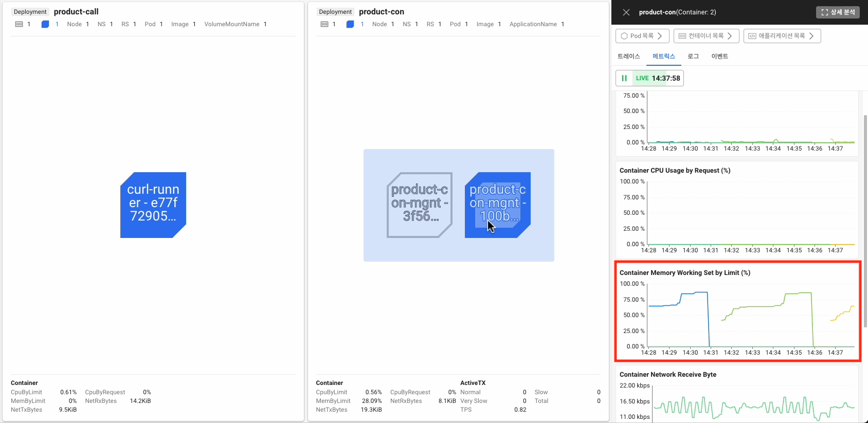Image resolution: width=868 pixels, height=423 pixels.
Task: Click the container count icon in product-call header
Action: (19, 24)
